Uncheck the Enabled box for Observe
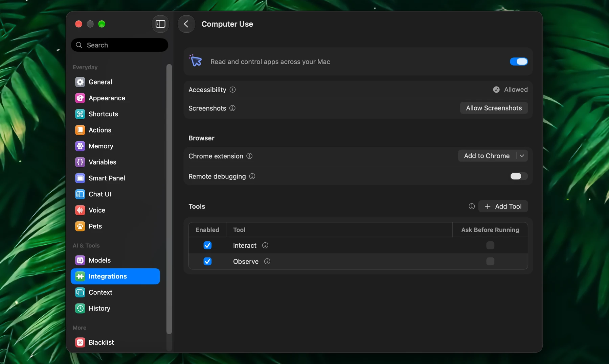The image size is (609, 364). point(207,261)
